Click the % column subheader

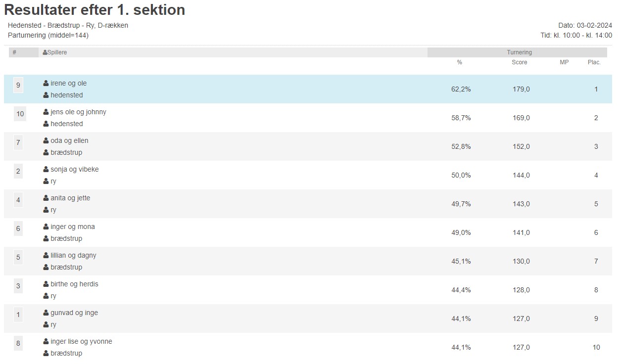pyautogui.click(x=460, y=62)
